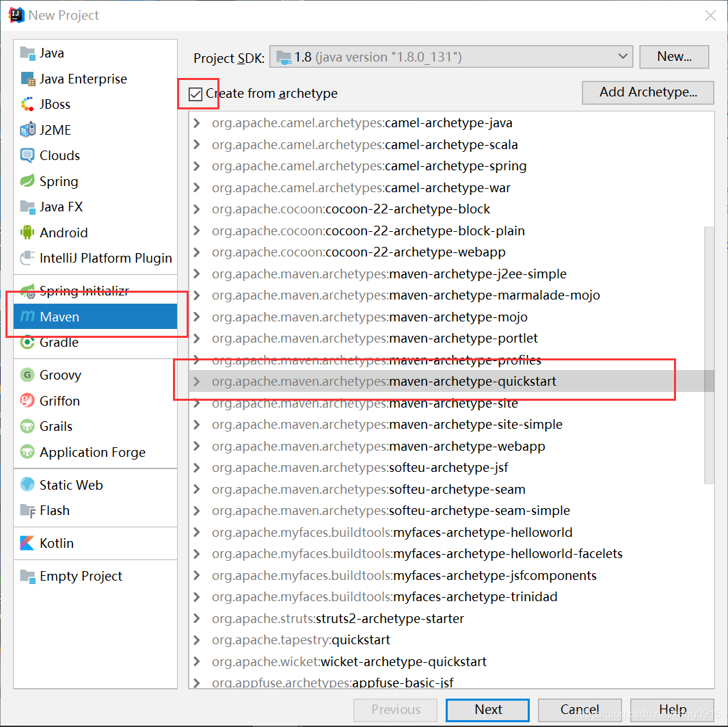
Task: Expand camel-archetype-java node
Action: [197, 123]
